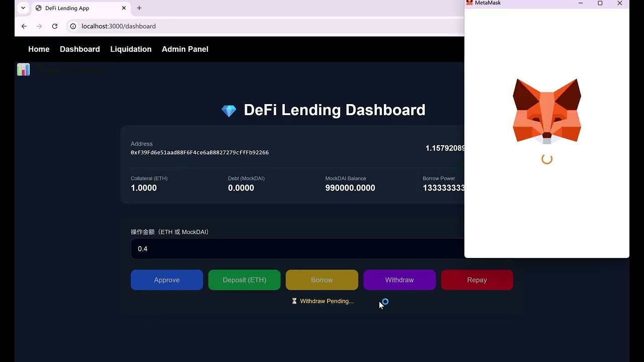Click the MetaMask fox logo
The height and width of the screenshot is (362, 644).
(547, 111)
